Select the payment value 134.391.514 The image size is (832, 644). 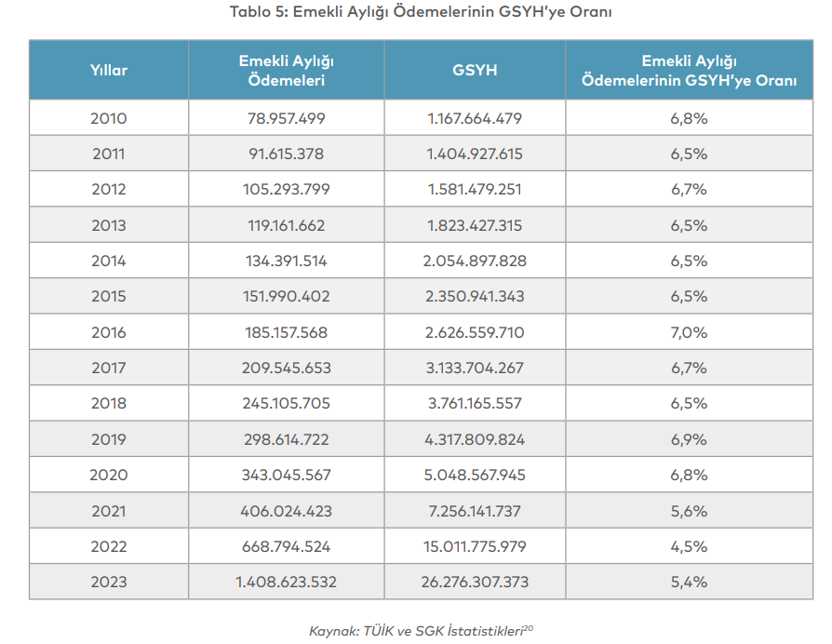pyautogui.click(x=286, y=261)
